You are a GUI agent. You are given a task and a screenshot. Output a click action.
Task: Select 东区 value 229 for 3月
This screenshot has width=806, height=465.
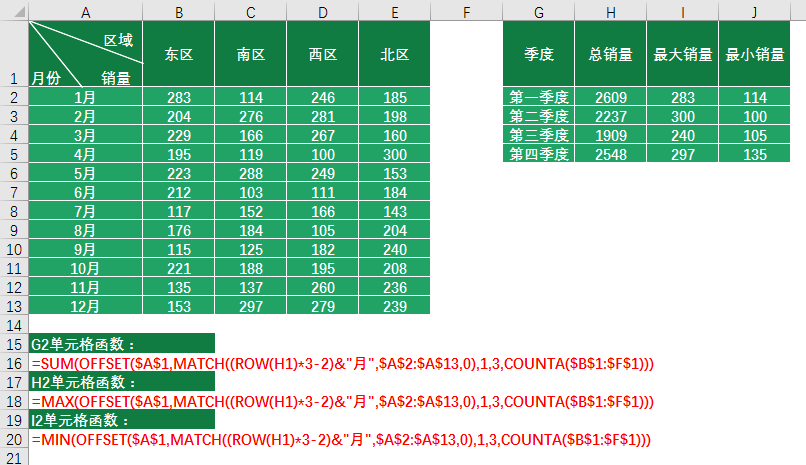[178, 135]
